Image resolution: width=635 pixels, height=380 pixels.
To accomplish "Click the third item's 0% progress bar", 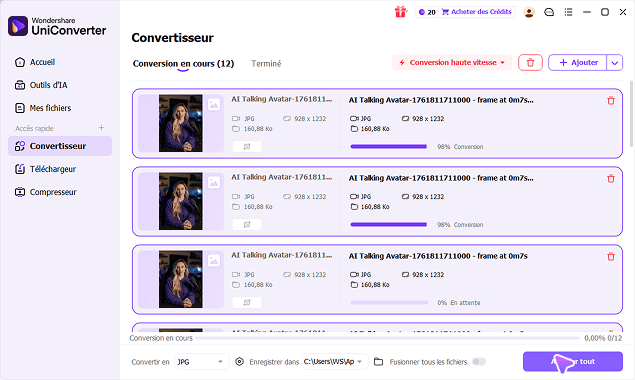I will (x=389, y=303).
